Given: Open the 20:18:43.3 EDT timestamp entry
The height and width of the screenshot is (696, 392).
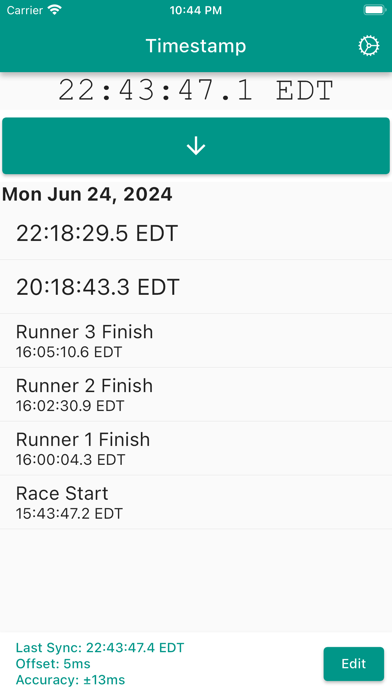Looking at the screenshot, I should point(196,287).
